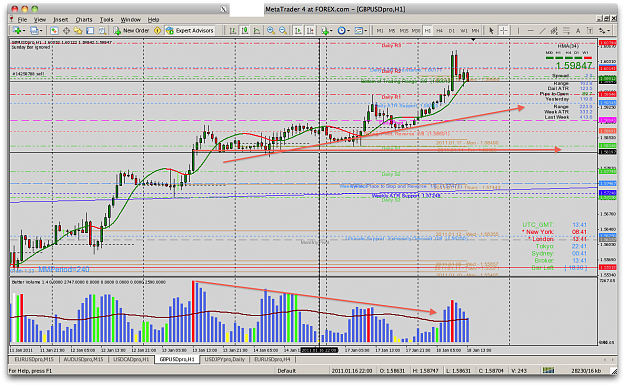Open the Help menu

click(153, 19)
